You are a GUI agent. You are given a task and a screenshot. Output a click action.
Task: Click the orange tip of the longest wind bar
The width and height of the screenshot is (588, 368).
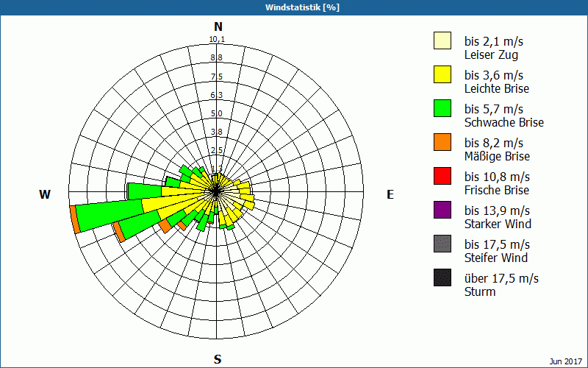pyautogui.click(x=75, y=219)
